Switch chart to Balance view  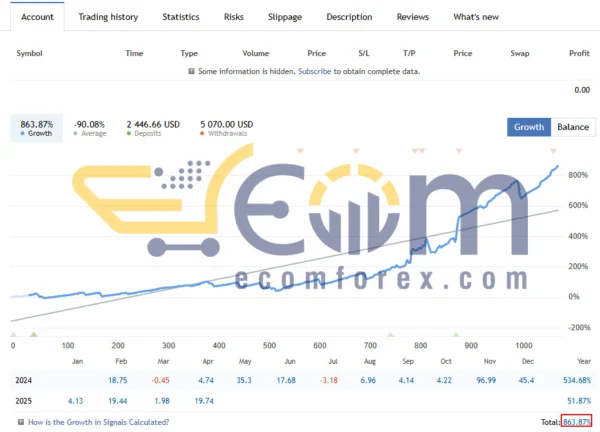click(573, 127)
